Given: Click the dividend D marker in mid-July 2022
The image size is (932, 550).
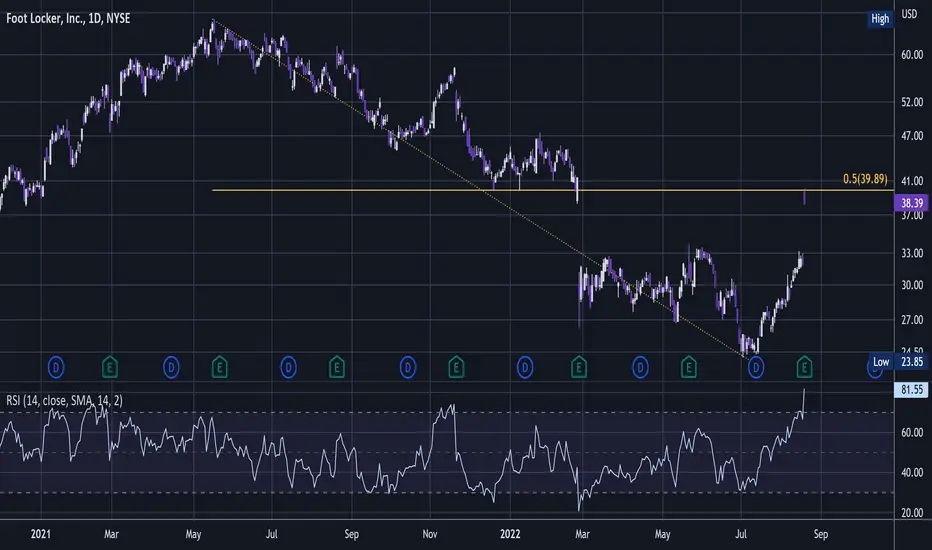Looking at the screenshot, I should [x=755, y=367].
